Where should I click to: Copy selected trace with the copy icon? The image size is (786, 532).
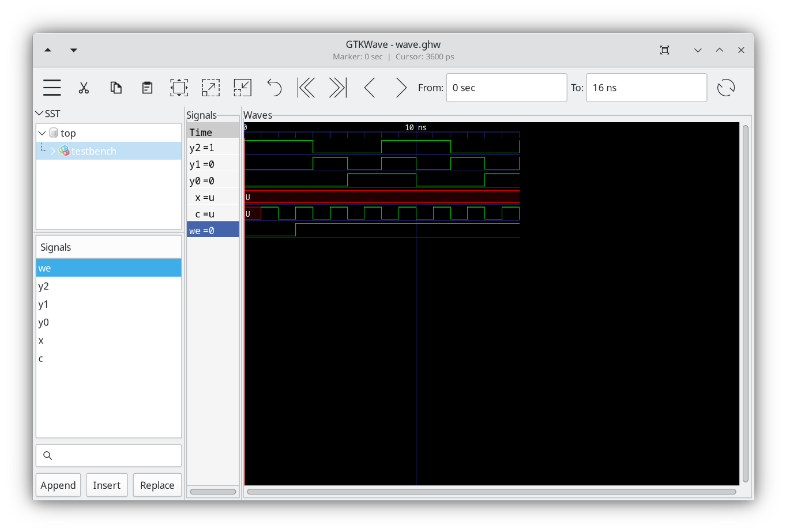coord(115,88)
